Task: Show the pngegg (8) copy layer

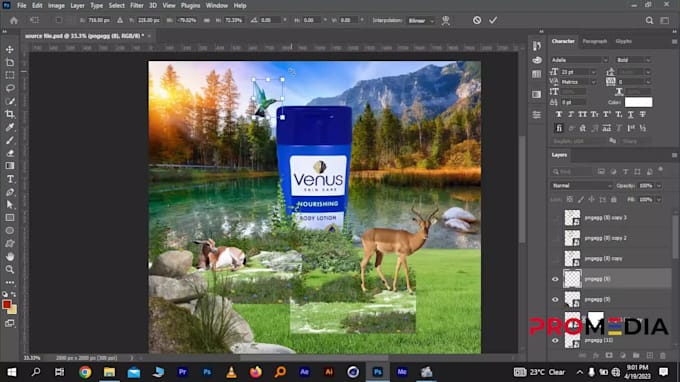Action: pos(555,259)
